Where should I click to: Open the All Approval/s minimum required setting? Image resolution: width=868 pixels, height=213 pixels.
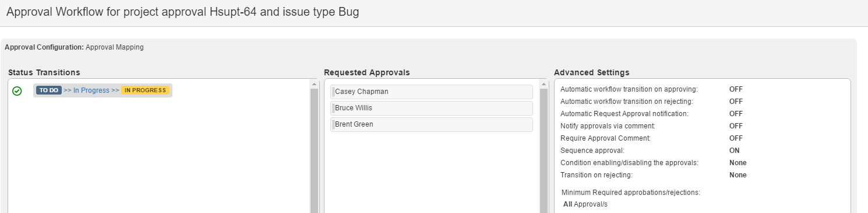585,204
